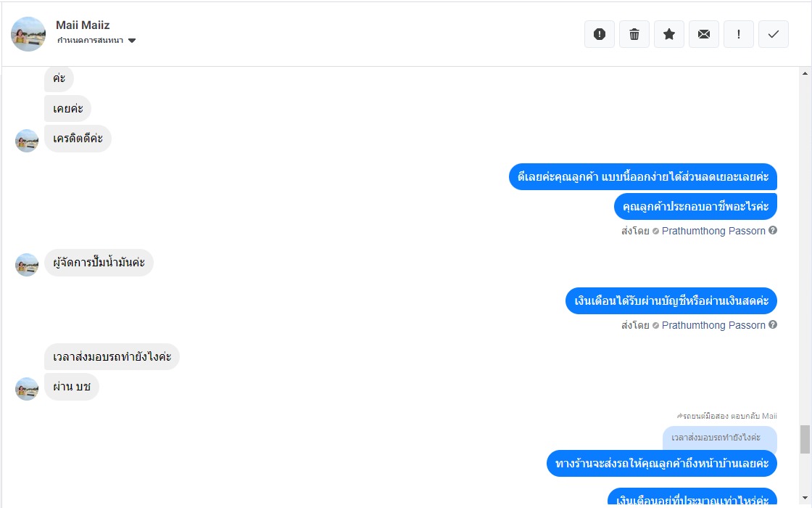
Task: Mark conversation done with checkmark icon
Action: point(773,34)
